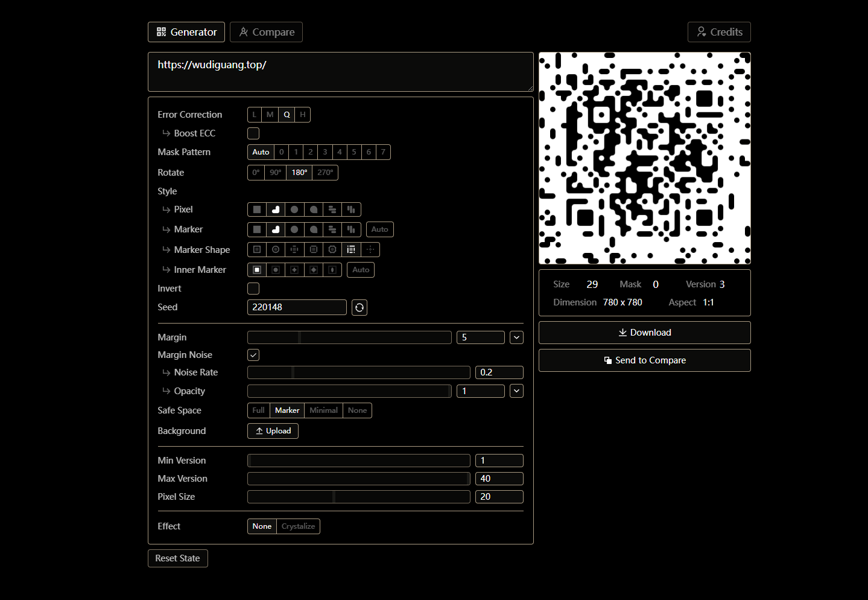This screenshot has width=868, height=600.
Task: Select vertical bars Marker style
Action: pos(351,229)
